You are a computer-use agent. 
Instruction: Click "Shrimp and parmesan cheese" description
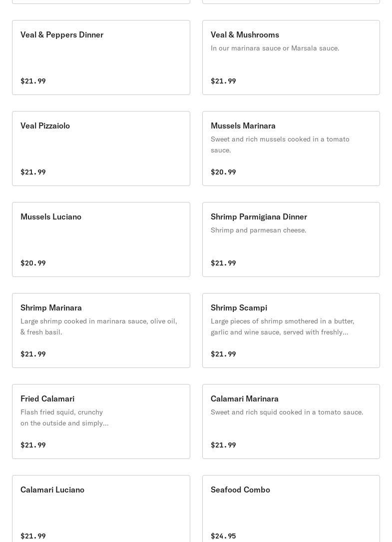(x=258, y=230)
